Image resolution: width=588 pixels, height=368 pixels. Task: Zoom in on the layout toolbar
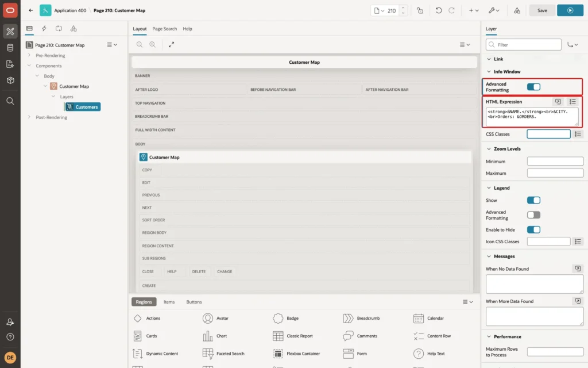[153, 44]
